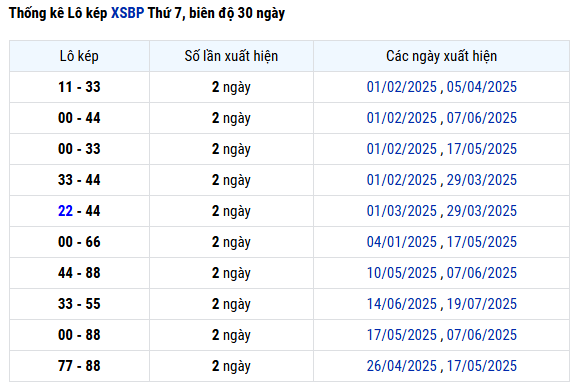Select the '44 - 88' pair cell
The height and width of the screenshot is (388, 575).
[79, 273]
